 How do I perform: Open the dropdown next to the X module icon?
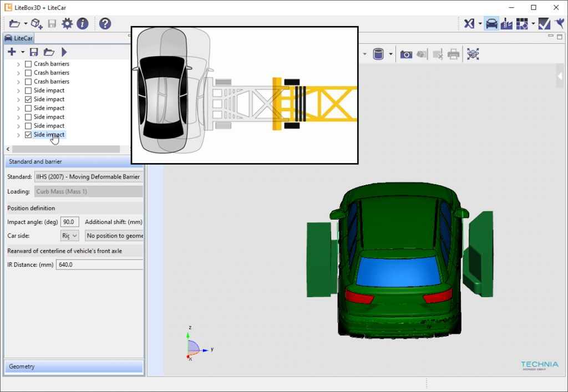click(x=480, y=24)
